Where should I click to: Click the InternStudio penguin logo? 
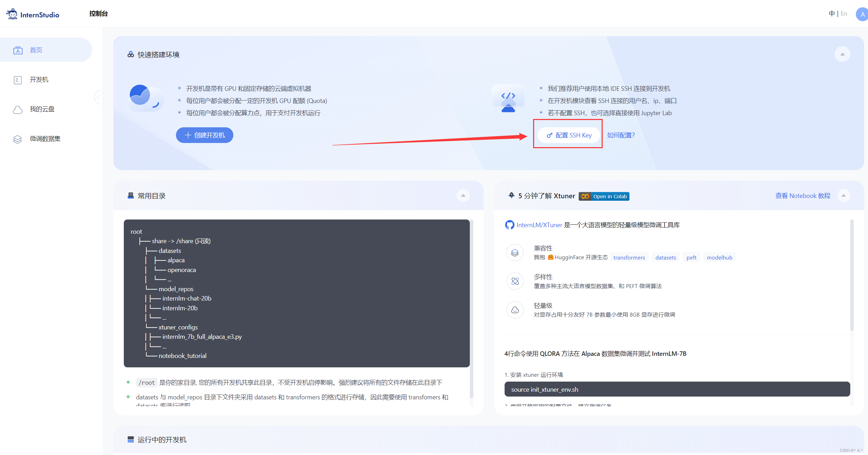tap(12, 14)
